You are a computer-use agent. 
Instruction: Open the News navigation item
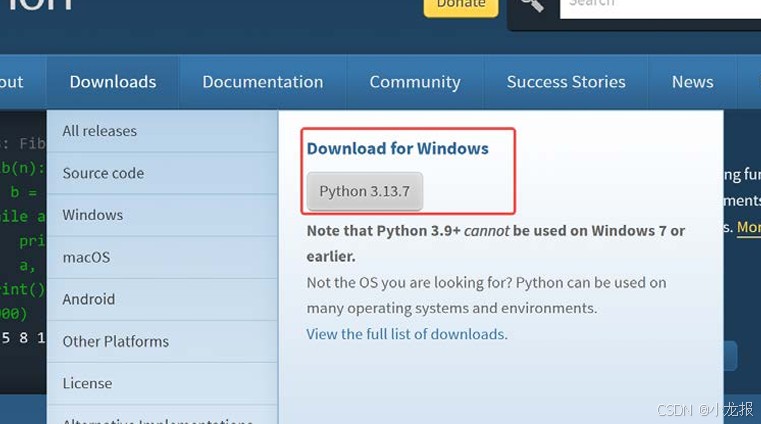click(x=693, y=82)
